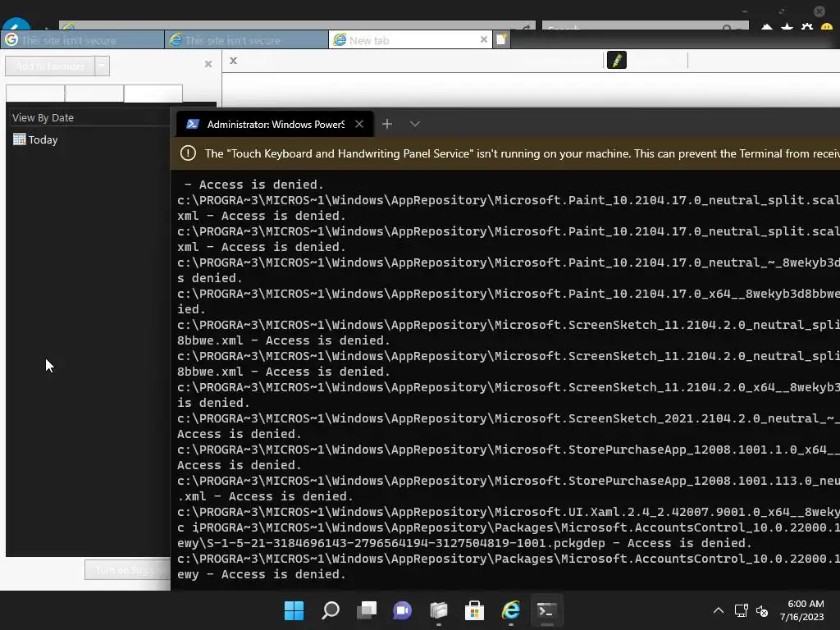This screenshot has height=630, width=840.
Task: Switch to Internet Explorer on the taskbar
Action: [510, 610]
